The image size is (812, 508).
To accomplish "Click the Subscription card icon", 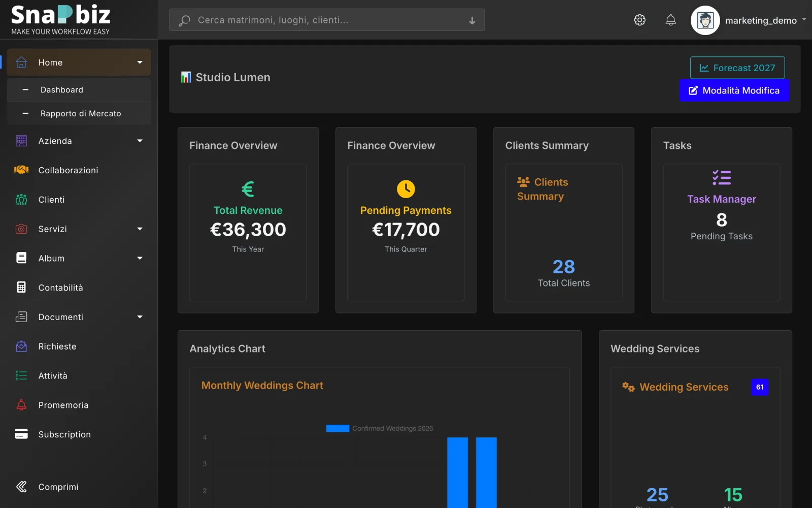I will pyautogui.click(x=21, y=434).
